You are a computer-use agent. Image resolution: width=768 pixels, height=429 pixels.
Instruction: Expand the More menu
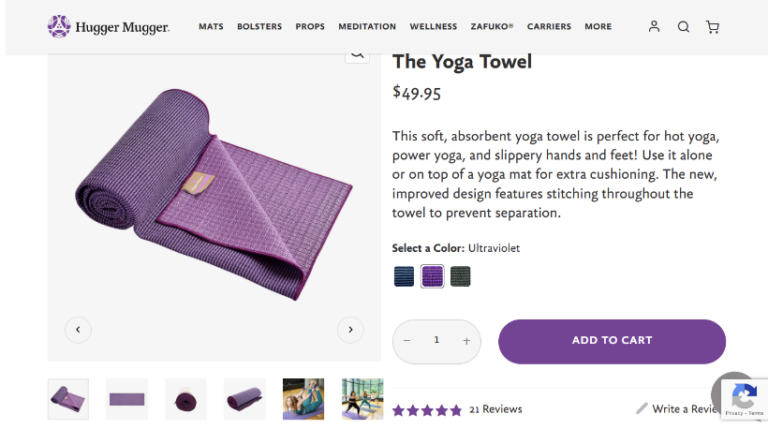pyautogui.click(x=598, y=27)
